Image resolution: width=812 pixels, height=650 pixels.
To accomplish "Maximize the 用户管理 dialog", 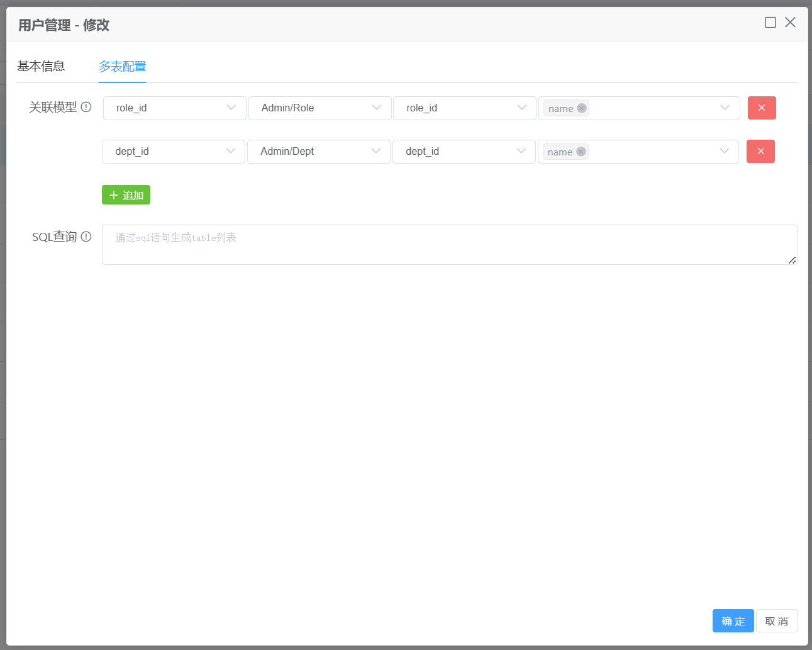I will tap(770, 23).
